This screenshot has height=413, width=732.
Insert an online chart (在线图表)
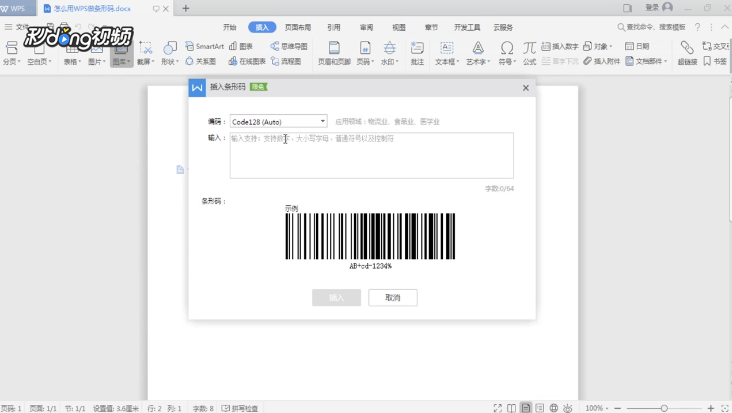coord(247,61)
